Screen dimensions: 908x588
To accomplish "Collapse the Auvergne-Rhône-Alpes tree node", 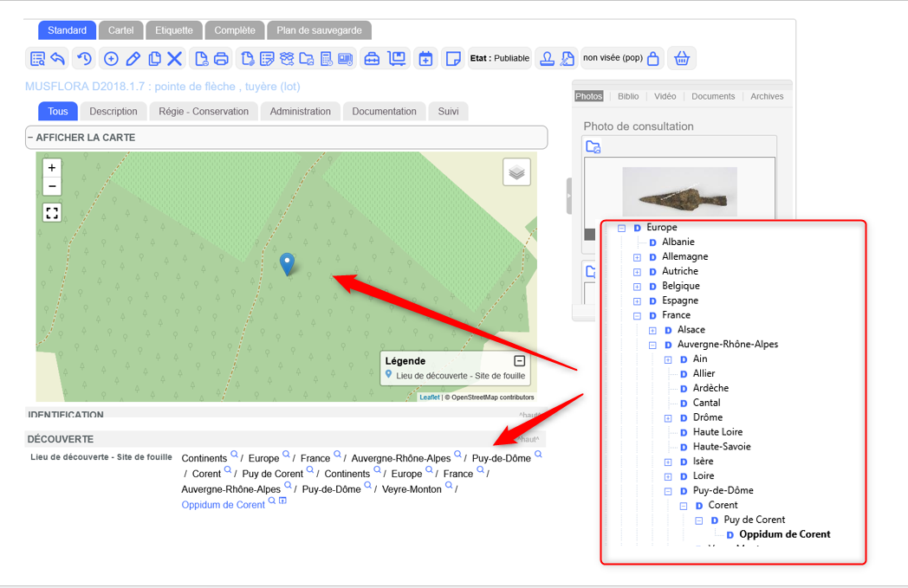I will [652, 345].
